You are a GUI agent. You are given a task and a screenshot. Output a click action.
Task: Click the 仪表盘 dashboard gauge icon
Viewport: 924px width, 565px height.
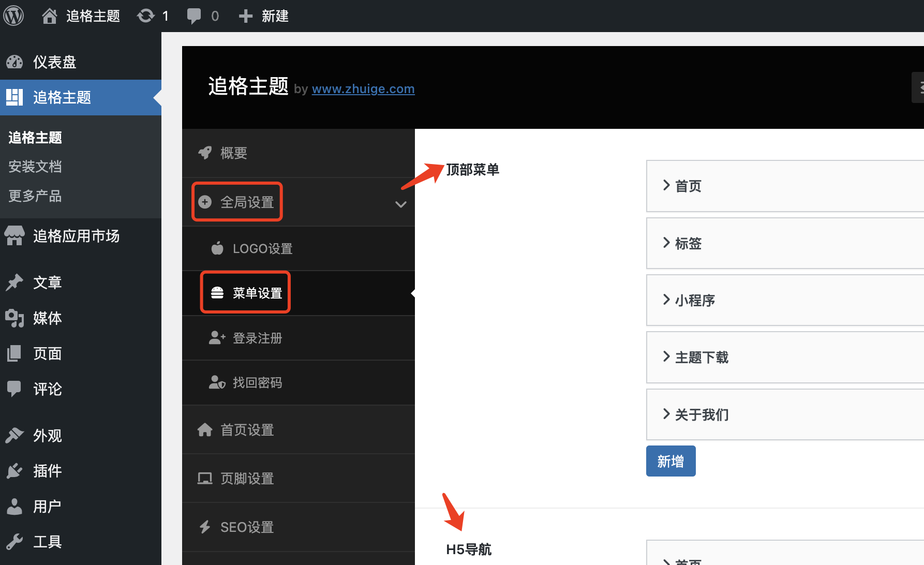(14, 62)
